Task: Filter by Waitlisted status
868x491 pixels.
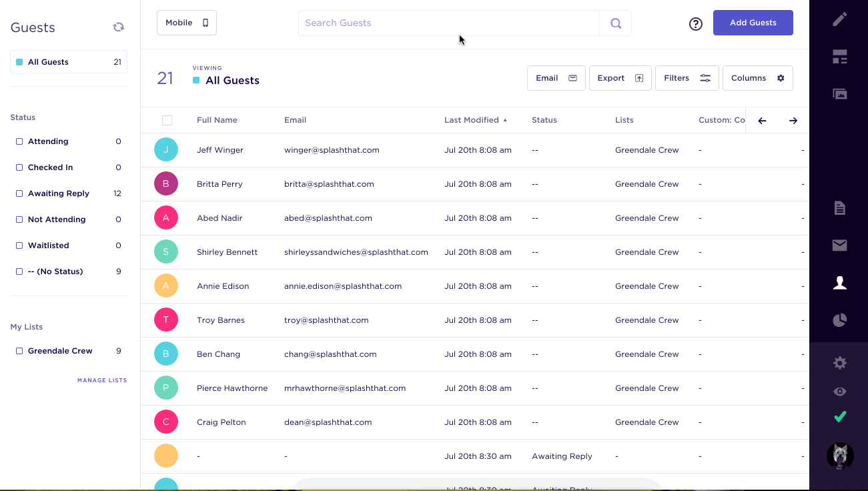Action: pos(69,246)
